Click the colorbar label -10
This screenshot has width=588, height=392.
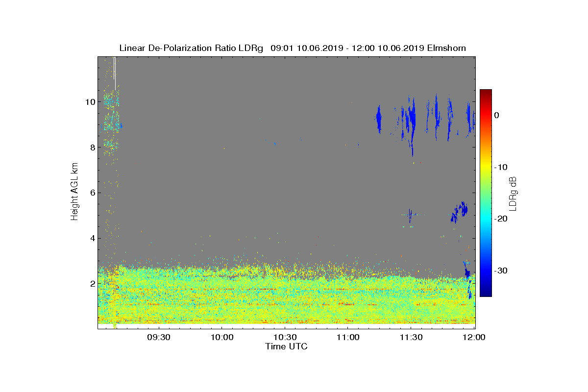click(x=500, y=167)
